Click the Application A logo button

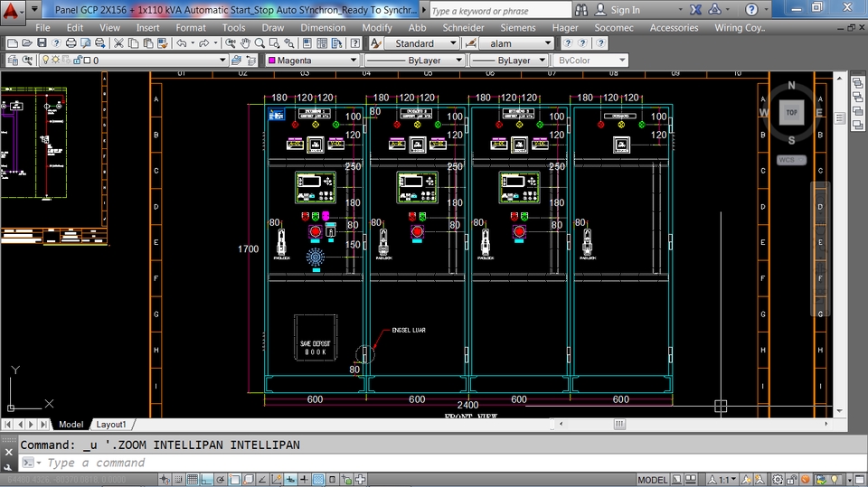11,11
